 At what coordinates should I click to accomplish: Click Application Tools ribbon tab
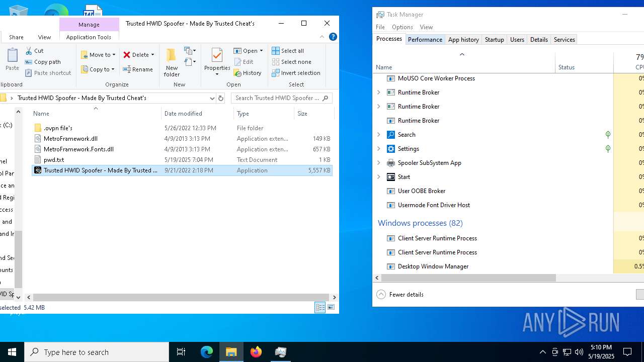click(x=89, y=37)
